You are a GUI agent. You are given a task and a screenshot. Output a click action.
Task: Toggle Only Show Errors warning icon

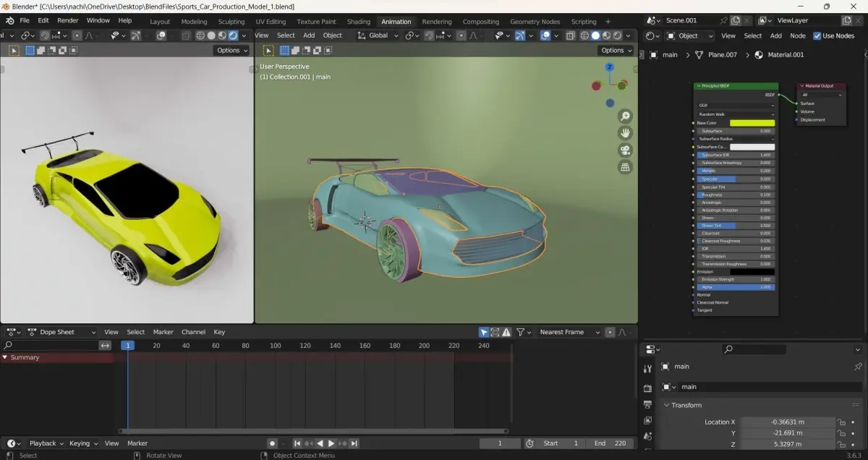coord(507,332)
